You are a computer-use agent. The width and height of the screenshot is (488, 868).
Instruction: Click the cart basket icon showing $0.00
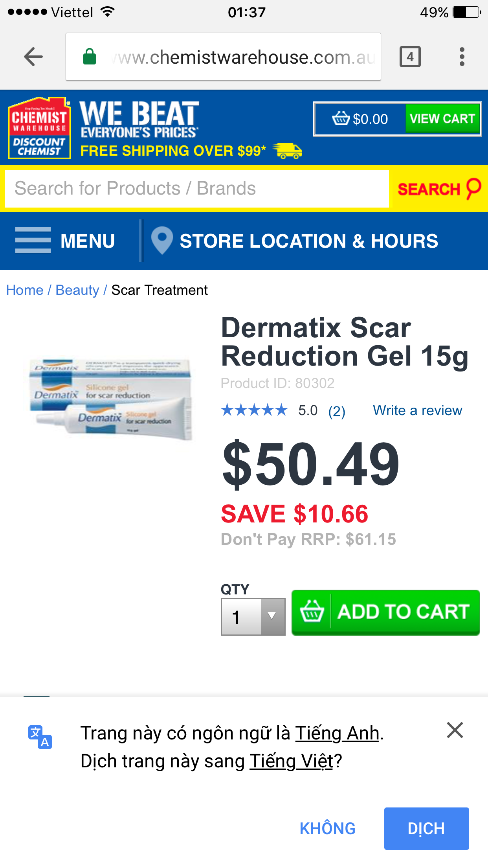[x=341, y=118]
